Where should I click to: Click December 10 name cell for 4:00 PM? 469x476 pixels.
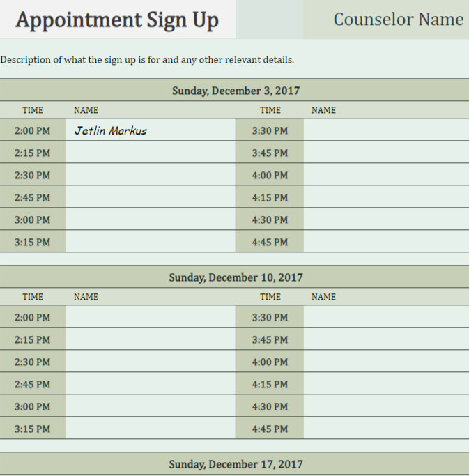coord(385,362)
